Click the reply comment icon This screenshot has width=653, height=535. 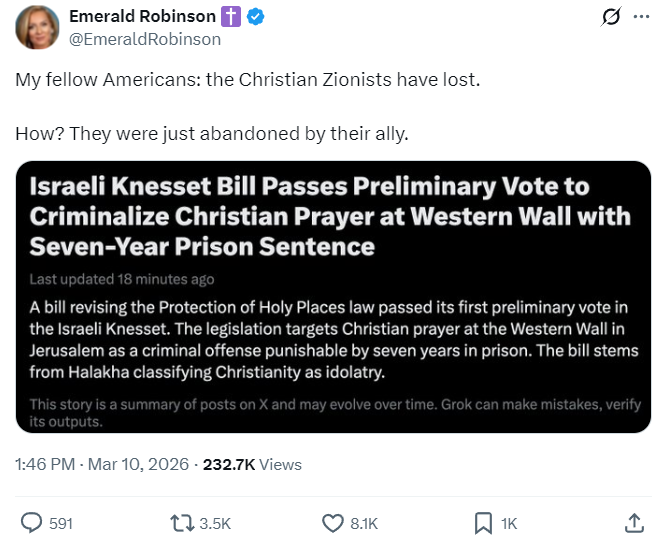coord(32,522)
